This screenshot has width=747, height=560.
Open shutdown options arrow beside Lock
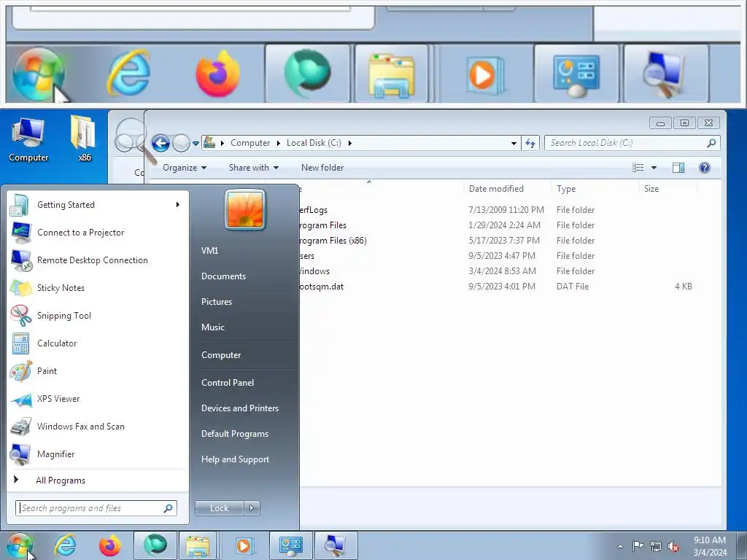click(252, 508)
